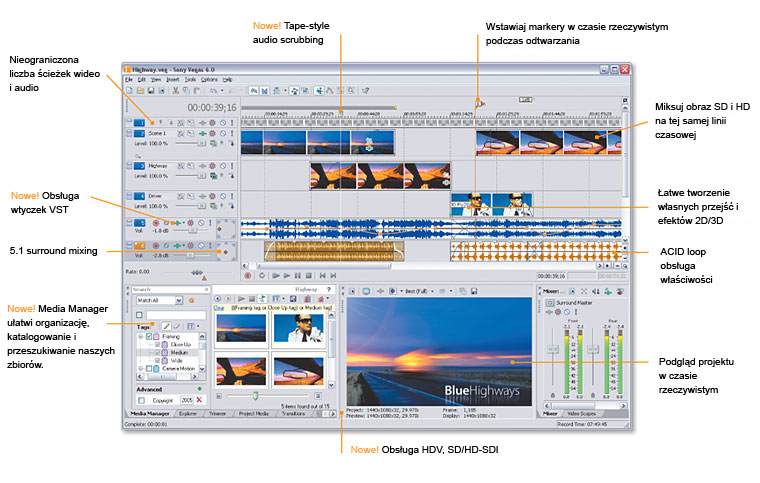Toggle the Wide tag checkbox

158,360
